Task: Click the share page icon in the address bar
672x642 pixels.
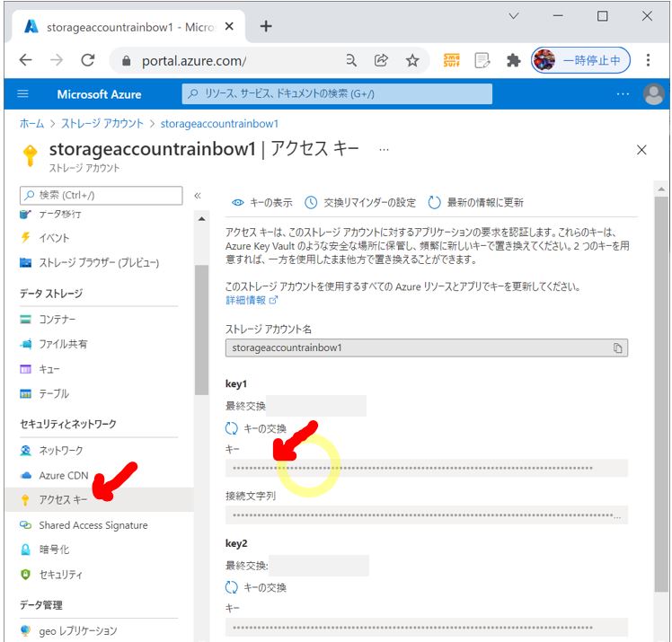Action: 381,60
